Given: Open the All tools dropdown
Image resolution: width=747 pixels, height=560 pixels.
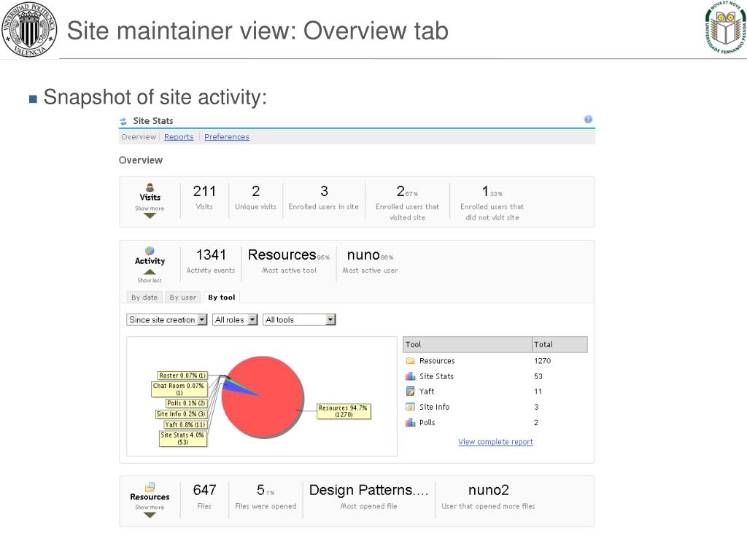Looking at the screenshot, I should (x=299, y=319).
